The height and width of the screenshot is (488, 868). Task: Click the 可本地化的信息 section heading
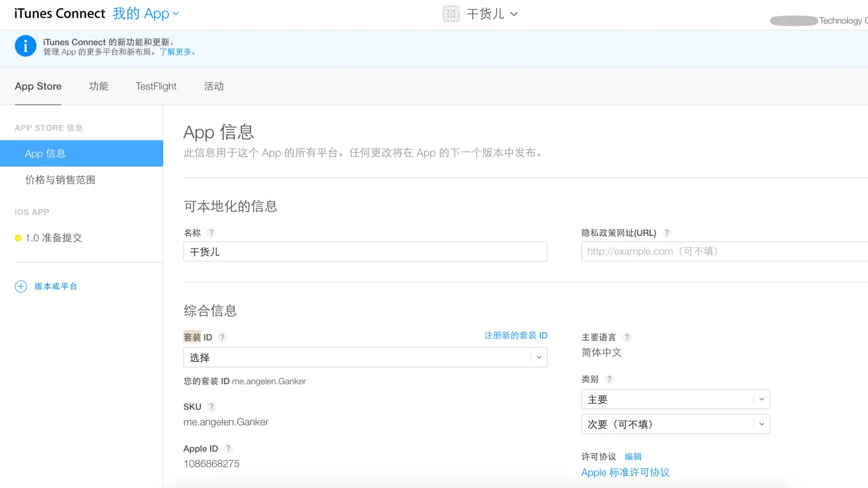[231, 206]
